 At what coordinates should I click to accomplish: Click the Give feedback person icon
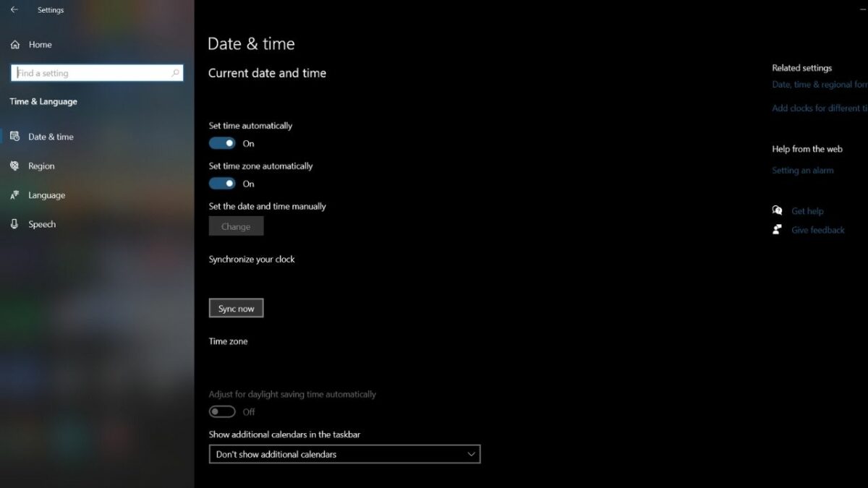click(x=778, y=230)
